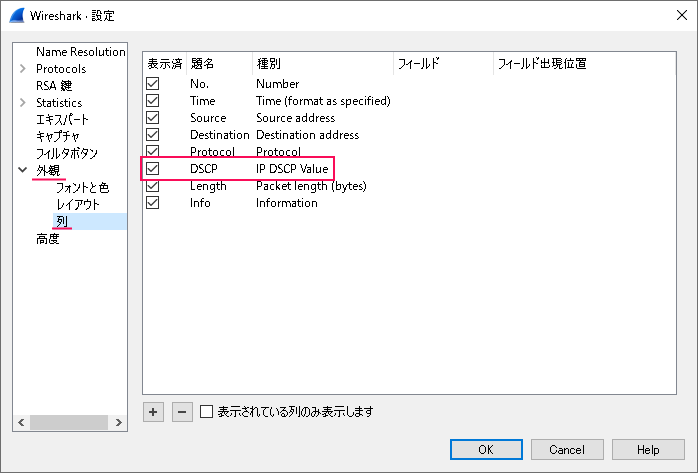Toggle the Destination column checkbox
This screenshot has width=698, height=473.
click(x=153, y=134)
